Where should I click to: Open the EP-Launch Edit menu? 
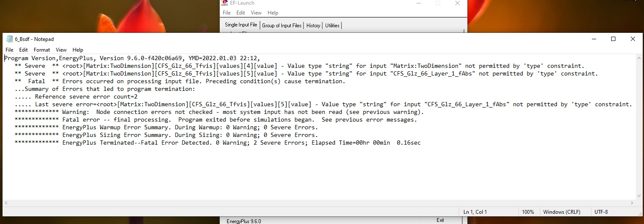(x=241, y=13)
